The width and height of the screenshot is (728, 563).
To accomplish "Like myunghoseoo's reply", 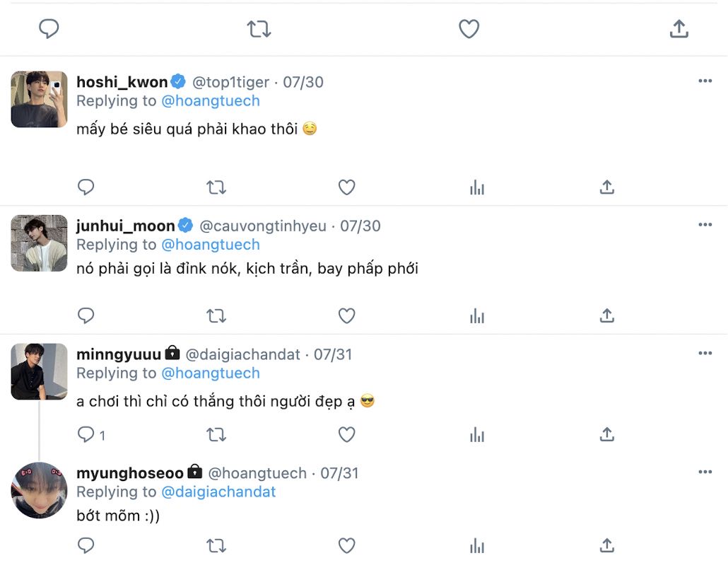I will point(346,545).
